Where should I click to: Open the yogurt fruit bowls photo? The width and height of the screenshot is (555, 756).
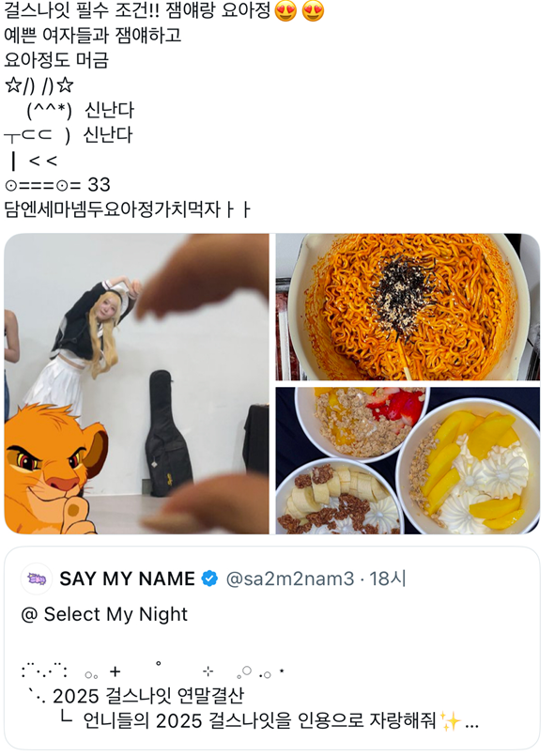[408, 460]
